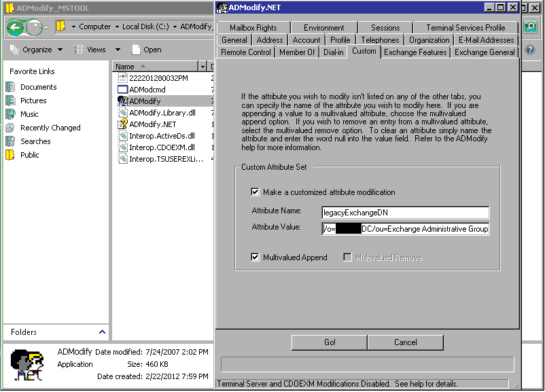This screenshot has height=392, width=545.
Task: Select the Interop.CDOEXM.dll file icon
Action: pyautogui.click(x=123, y=147)
